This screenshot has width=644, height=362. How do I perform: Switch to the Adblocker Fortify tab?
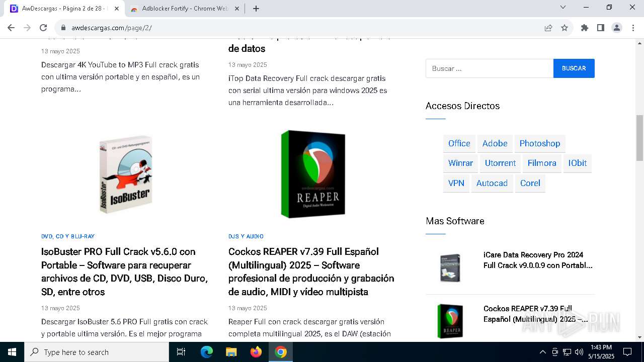click(x=184, y=9)
